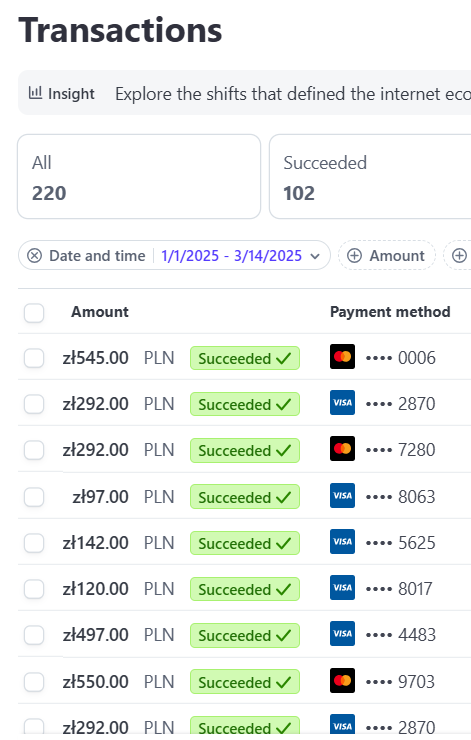The width and height of the screenshot is (471, 740).
Task: Switch to the Succeeded 102 tab
Action: [x=370, y=177]
